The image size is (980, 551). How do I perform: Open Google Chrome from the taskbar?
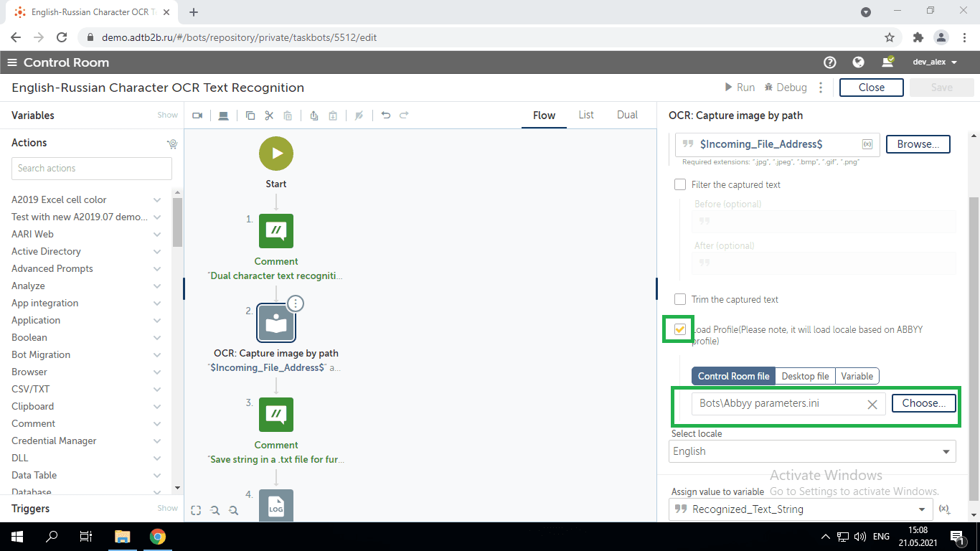point(158,536)
